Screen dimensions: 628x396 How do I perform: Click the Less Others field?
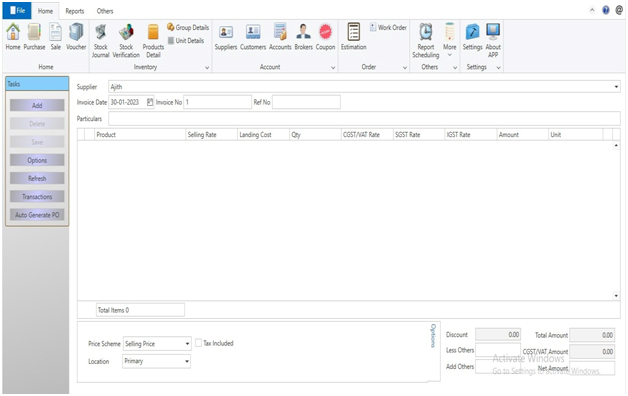coord(498,350)
